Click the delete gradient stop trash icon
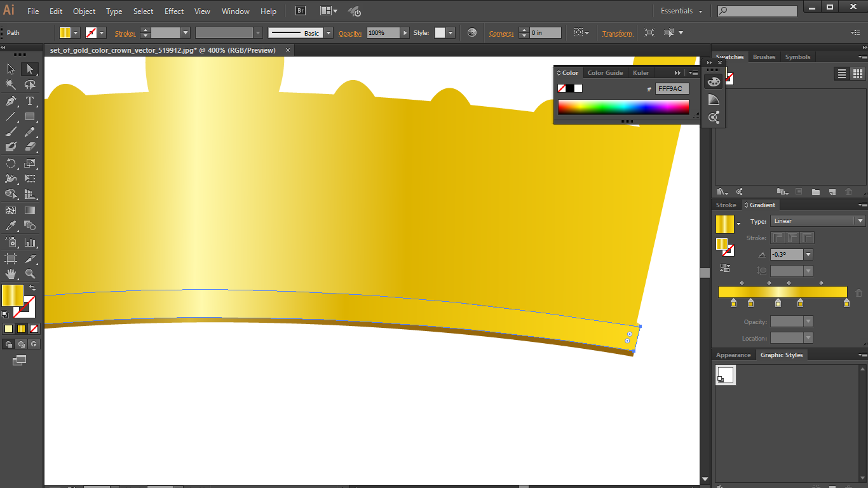Screen dimensions: 868x488 [x=858, y=292]
